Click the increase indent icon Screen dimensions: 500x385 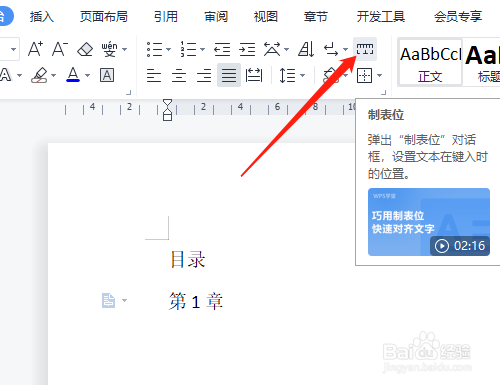247,49
